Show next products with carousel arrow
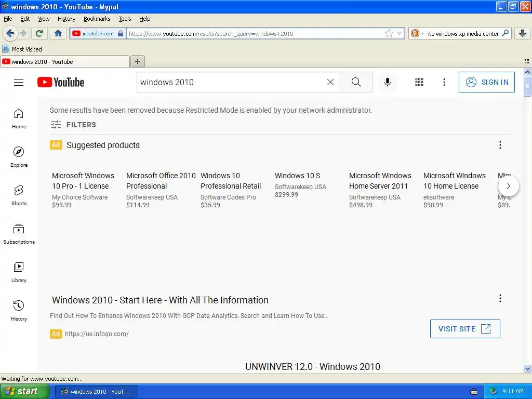The width and height of the screenshot is (532, 399). 508,186
